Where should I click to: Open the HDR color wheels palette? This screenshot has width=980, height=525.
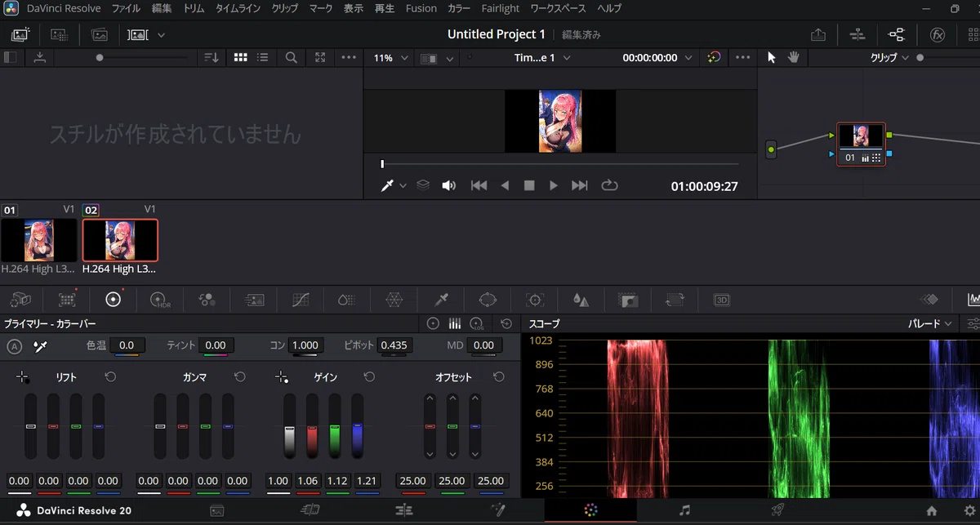click(160, 300)
